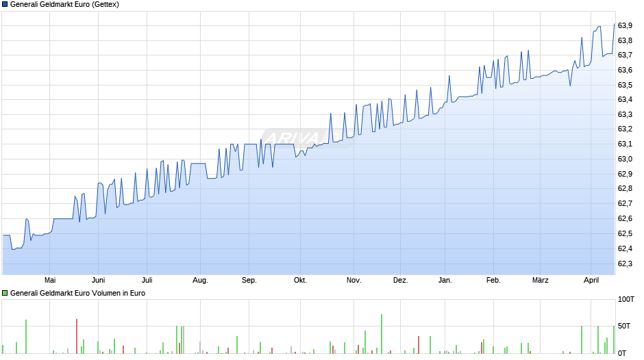Click the 63,5 price axis value
This screenshot has height=360, width=644.
tap(625, 85)
